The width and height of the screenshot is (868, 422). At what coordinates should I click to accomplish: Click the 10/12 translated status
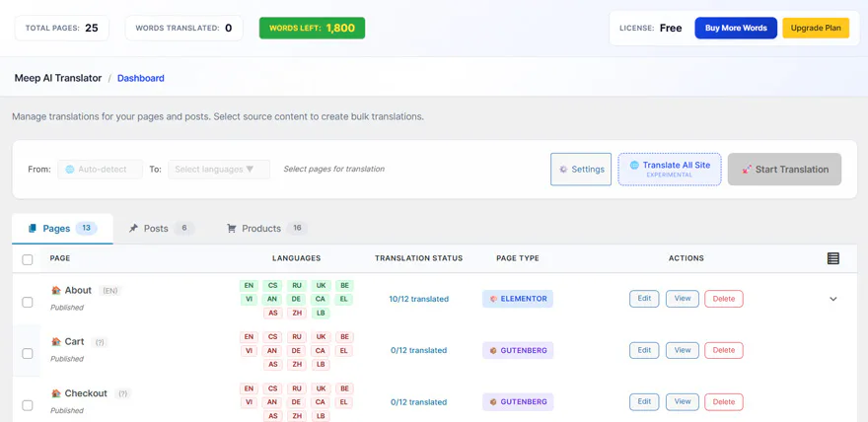(x=418, y=299)
